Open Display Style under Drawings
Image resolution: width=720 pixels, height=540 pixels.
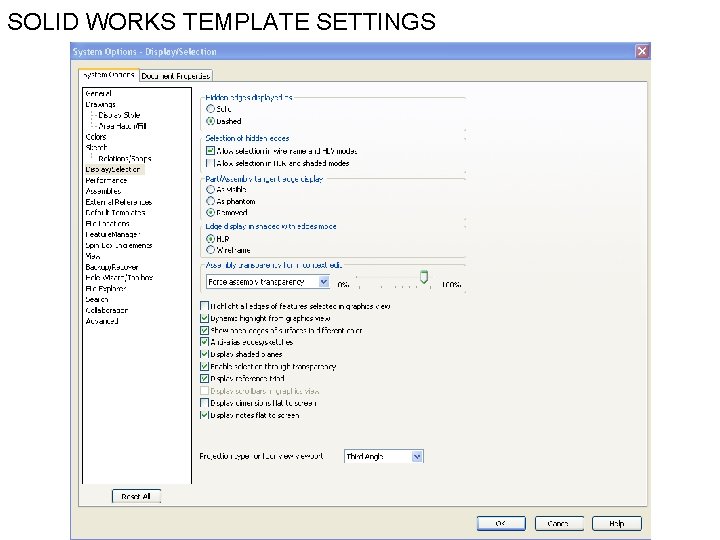click(119, 115)
